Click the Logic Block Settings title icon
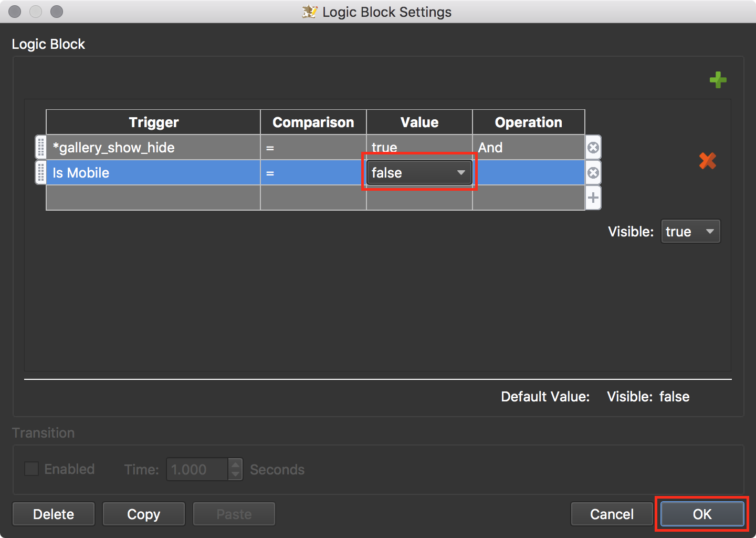 click(x=310, y=12)
